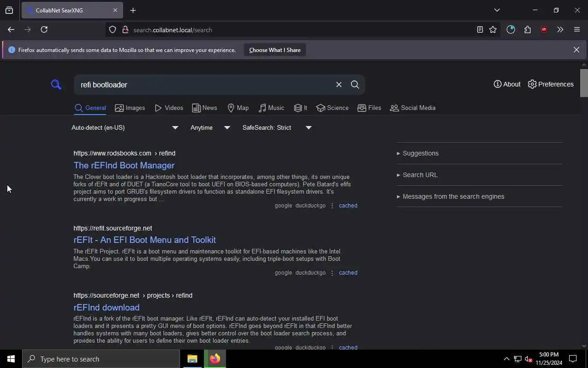Show hidden system tray icons
588x368 pixels.
pos(506,359)
